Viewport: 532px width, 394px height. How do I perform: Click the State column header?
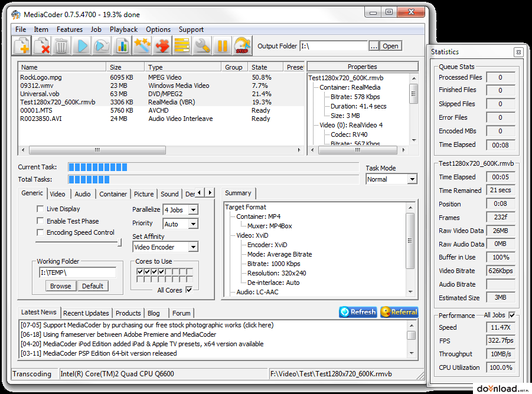265,67
